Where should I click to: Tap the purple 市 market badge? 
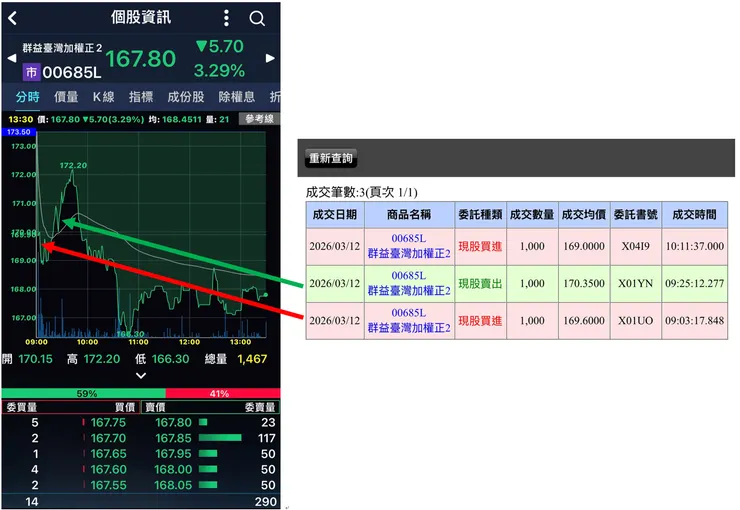coord(31,72)
